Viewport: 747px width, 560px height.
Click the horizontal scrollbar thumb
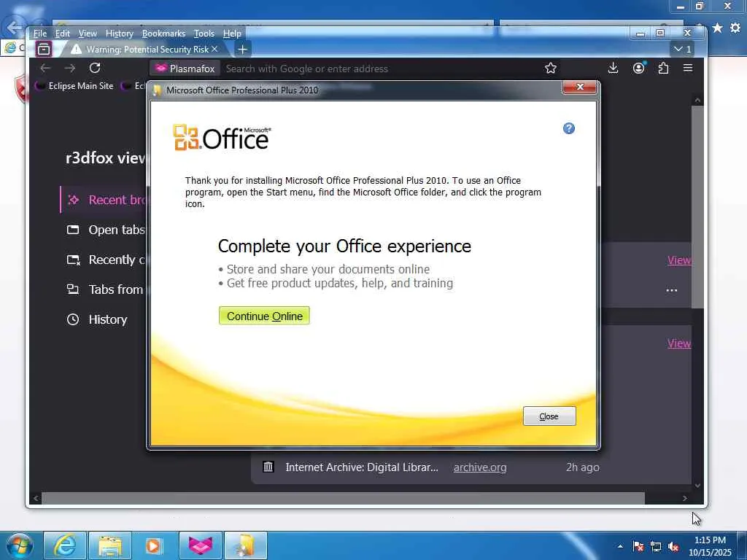coord(343,498)
